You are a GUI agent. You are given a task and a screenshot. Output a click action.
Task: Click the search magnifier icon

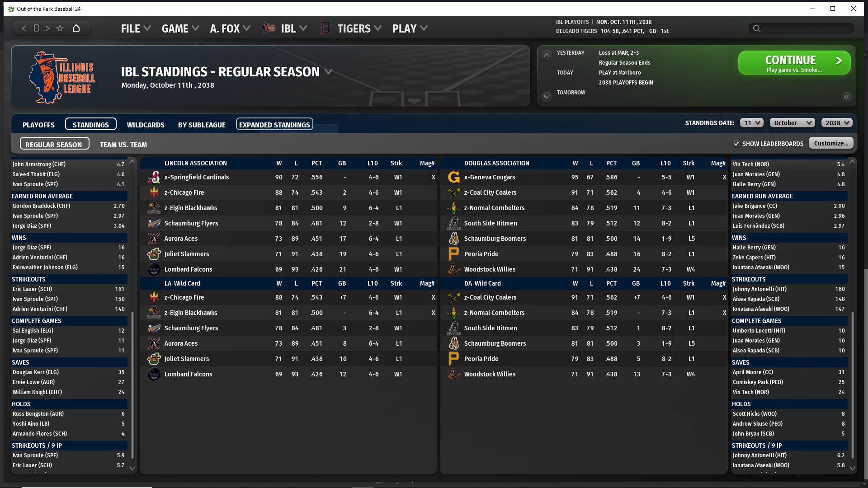coord(756,28)
